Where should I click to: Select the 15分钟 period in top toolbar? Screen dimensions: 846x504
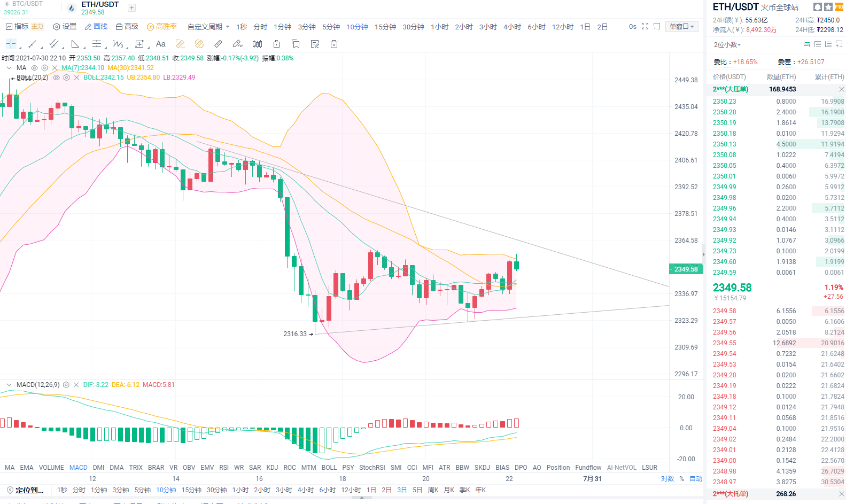pyautogui.click(x=385, y=27)
